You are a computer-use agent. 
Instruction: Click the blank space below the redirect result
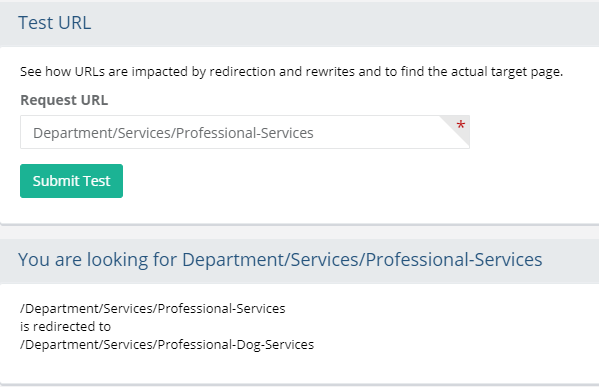pyautogui.click(x=300, y=368)
